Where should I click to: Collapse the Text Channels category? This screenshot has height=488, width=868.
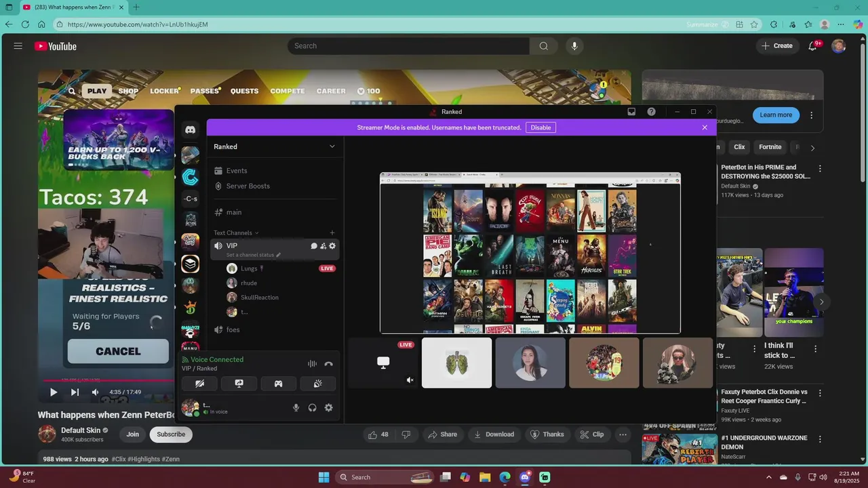tap(236, 232)
